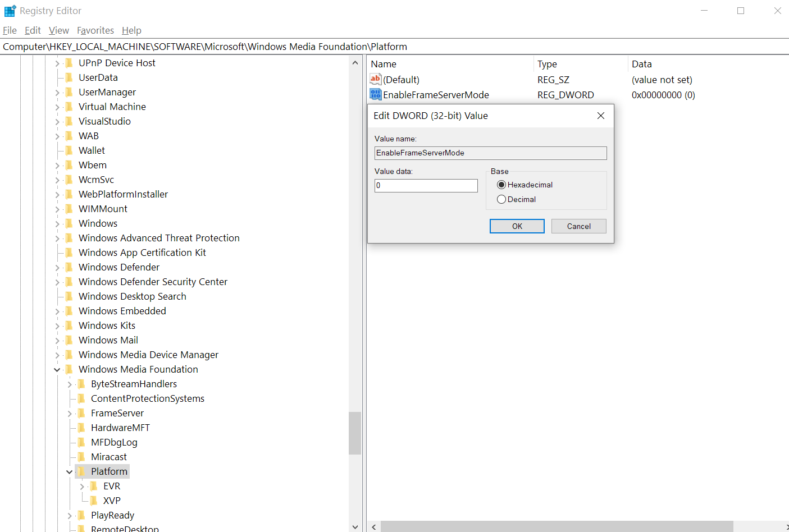Open the Favorites menu
This screenshot has width=789, height=532.
pos(95,30)
